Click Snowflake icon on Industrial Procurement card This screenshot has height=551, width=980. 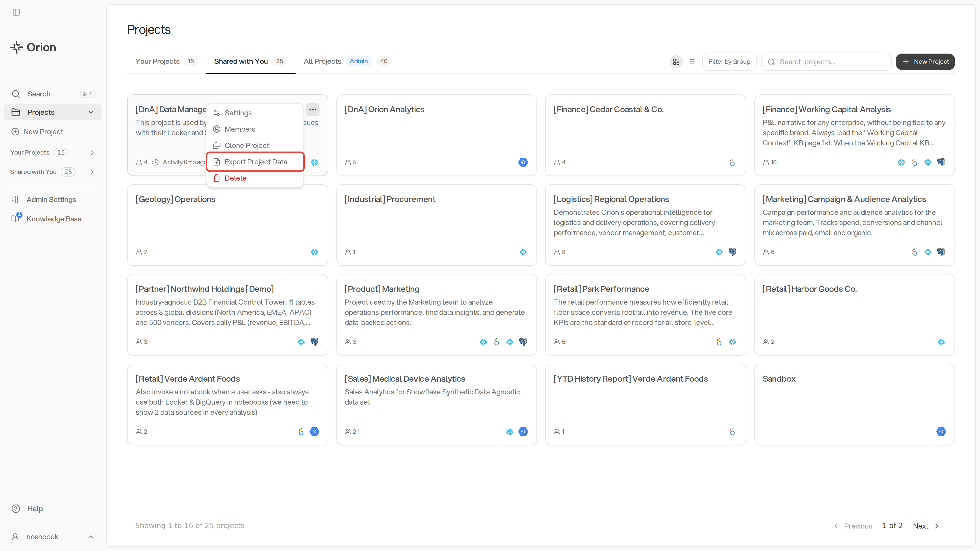tap(523, 252)
